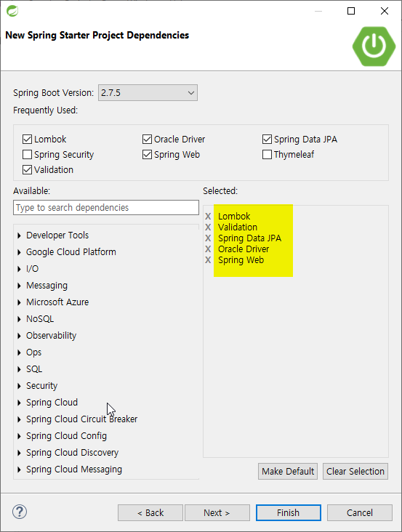Click the Make Default button
This screenshot has width=402, height=532.
pos(288,471)
